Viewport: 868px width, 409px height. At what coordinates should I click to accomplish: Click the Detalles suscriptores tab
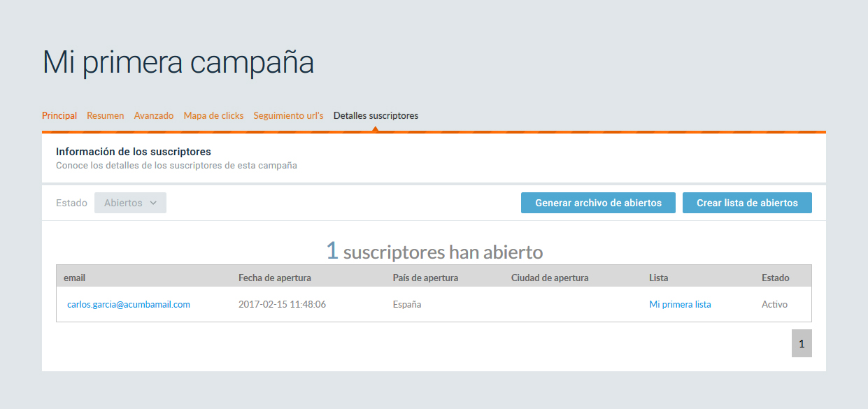[376, 115]
